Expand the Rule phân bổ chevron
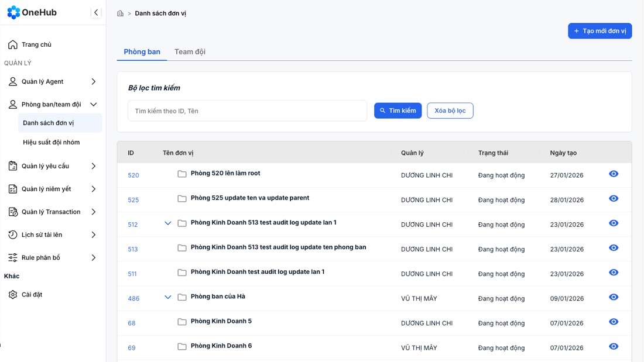Image resolution: width=644 pixels, height=362 pixels. [94, 258]
